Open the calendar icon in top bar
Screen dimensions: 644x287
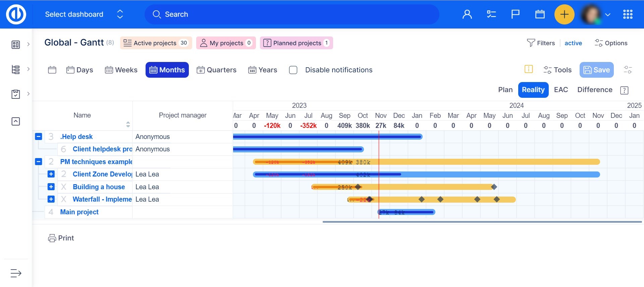(x=540, y=14)
